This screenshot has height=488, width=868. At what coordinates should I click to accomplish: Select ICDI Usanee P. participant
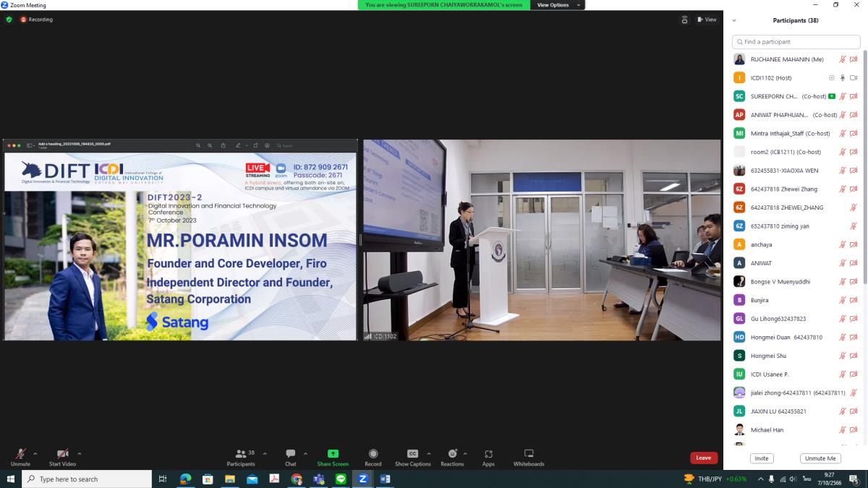pyautogui.click(x=795, y=374)
